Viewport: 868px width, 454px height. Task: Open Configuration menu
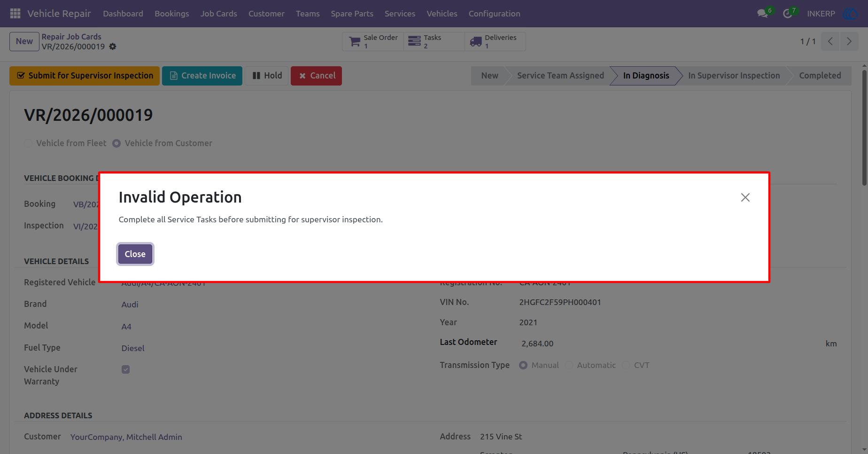pyautogui.click(x=494, y=14)
